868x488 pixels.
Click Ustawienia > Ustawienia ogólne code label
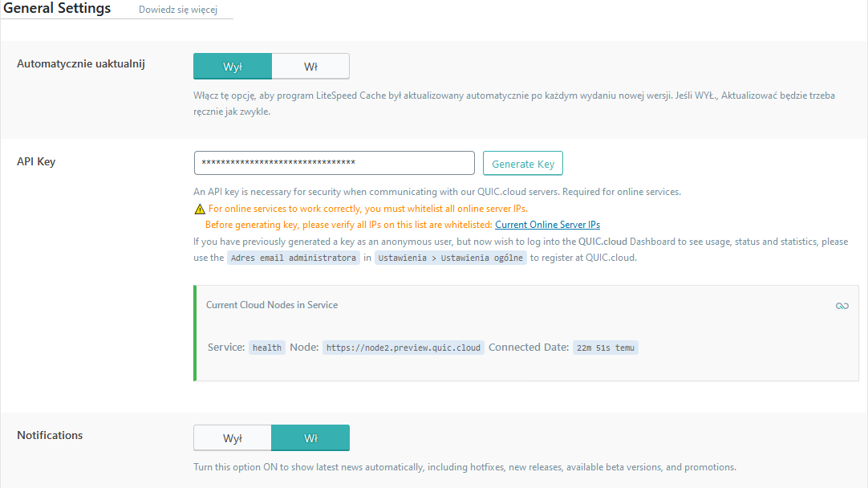pyautogui.click(x=451, y=258)
